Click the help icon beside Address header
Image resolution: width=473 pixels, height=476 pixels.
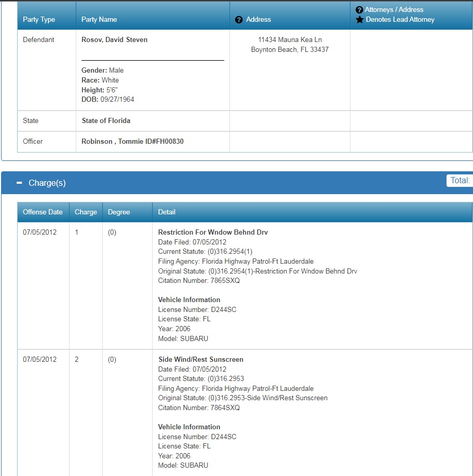(239, 20)
